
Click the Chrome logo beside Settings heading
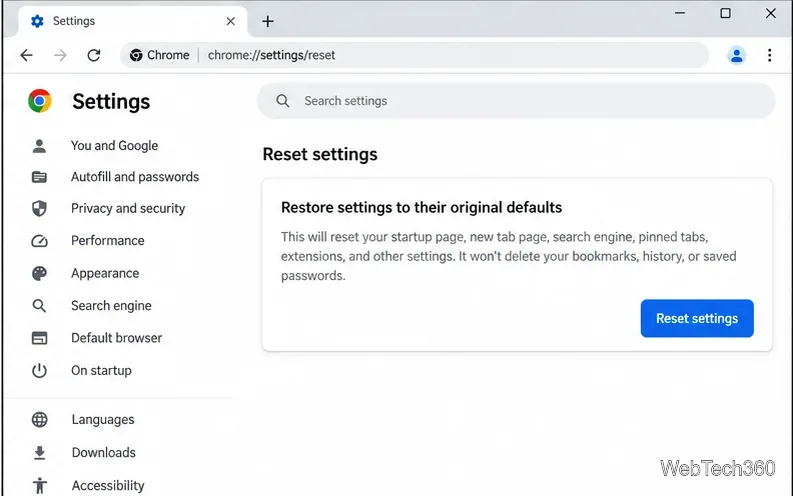point(40,101)
